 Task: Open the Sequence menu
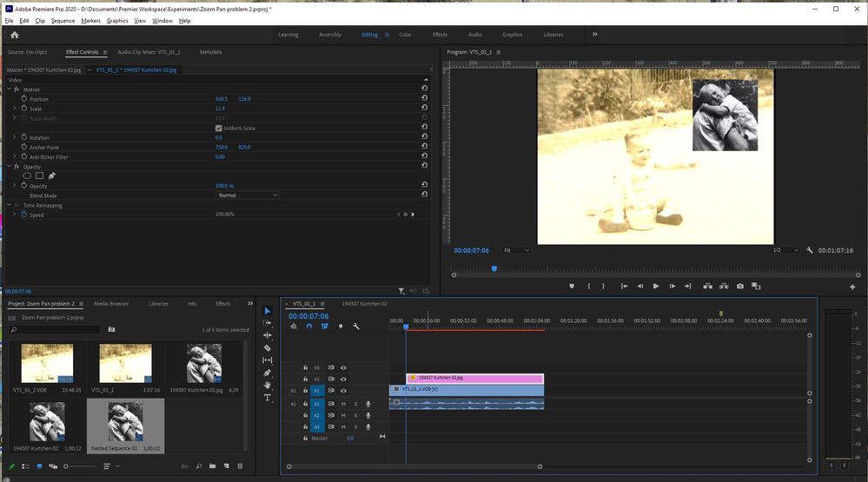(63, 21)
